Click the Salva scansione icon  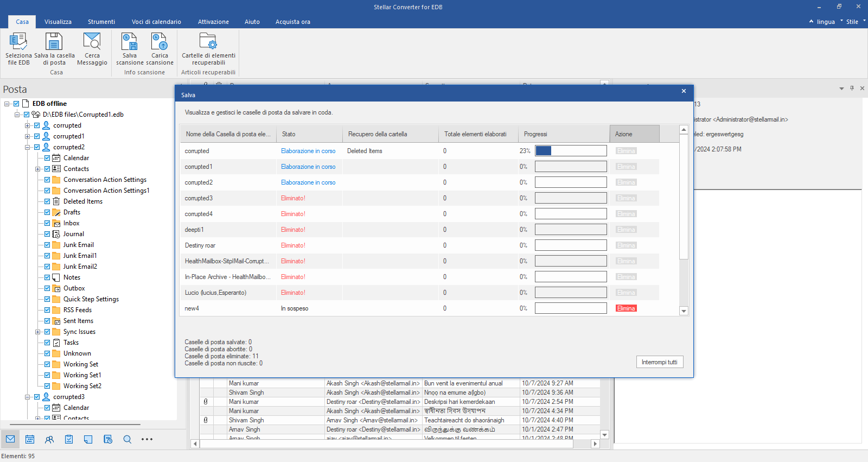[130, 42]
